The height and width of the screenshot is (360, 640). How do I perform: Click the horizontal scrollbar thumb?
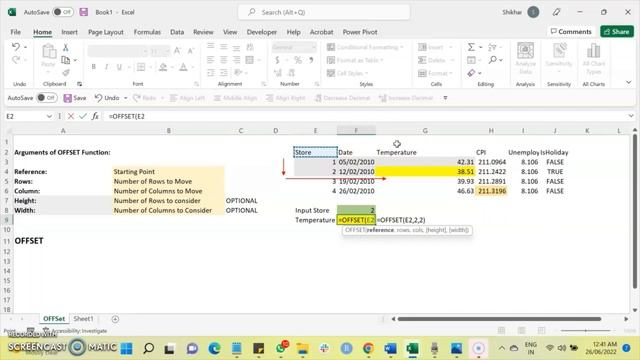tap(499, 319)
